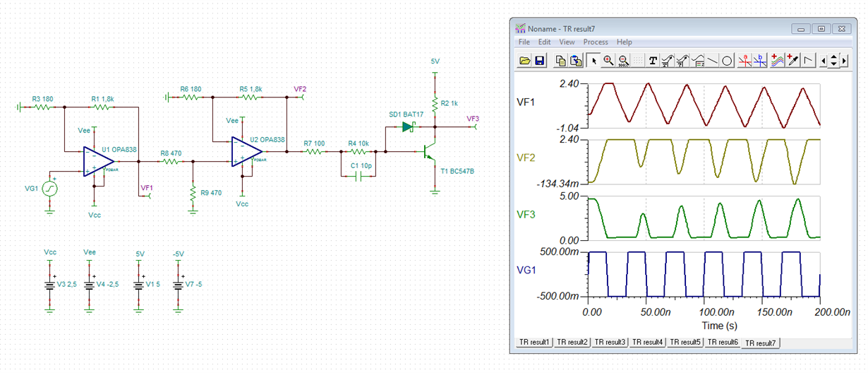
Task: Click the Copy icon in toolbar
Action: pyautogui.click(x=561, y=61)
